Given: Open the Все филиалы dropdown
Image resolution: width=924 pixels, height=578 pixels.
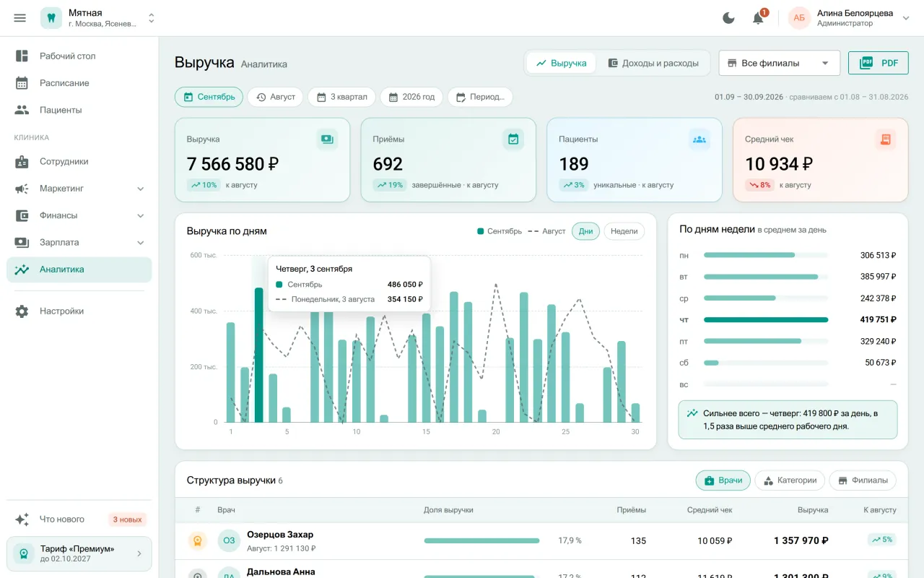Looking at the screenshot, I should click(779, 63).
